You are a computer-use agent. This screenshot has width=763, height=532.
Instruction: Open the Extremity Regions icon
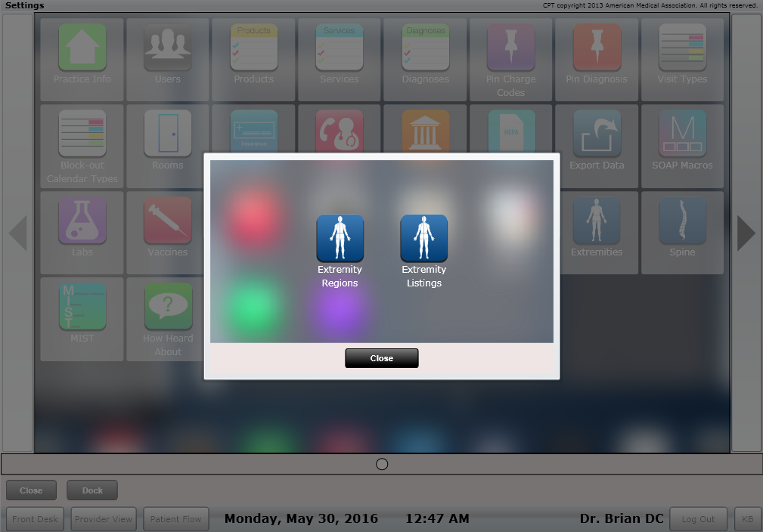340,239
